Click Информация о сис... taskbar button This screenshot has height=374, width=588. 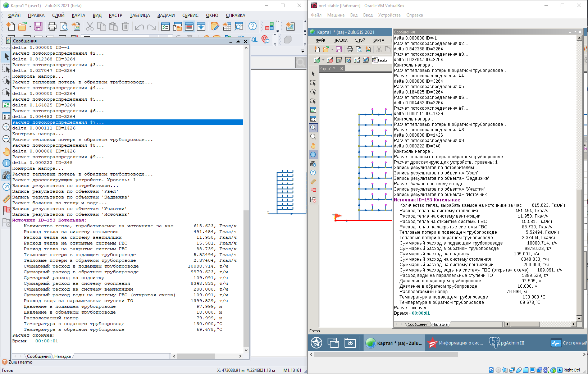456,343
